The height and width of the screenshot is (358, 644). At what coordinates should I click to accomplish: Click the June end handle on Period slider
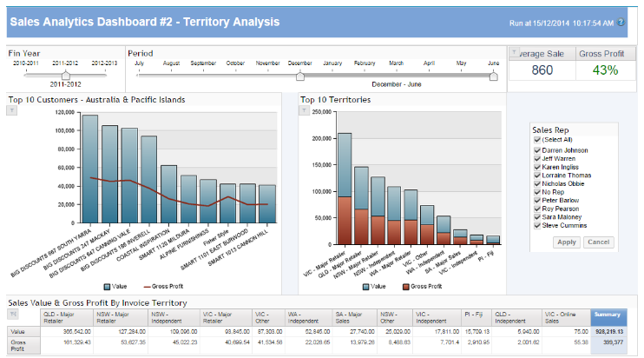click(494, 76)
